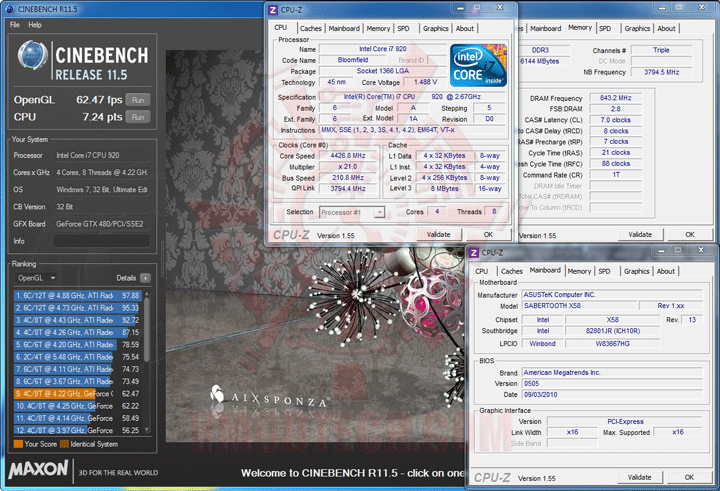This screenshot has width=720, height=491.
Task: Click the MAXON logo at the bottom
Action: (x=38, y=469)
